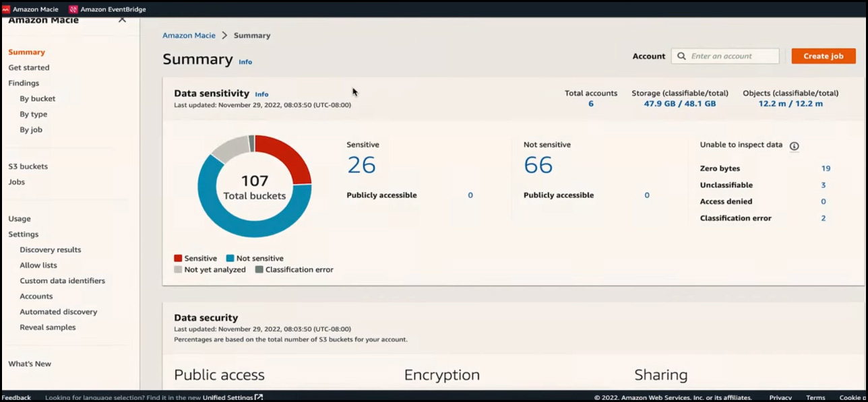The width and height of the screenshot is (868, 402).
Task: Click the info icon beside Unable to inspect data
Action: [x=794, y=145]
